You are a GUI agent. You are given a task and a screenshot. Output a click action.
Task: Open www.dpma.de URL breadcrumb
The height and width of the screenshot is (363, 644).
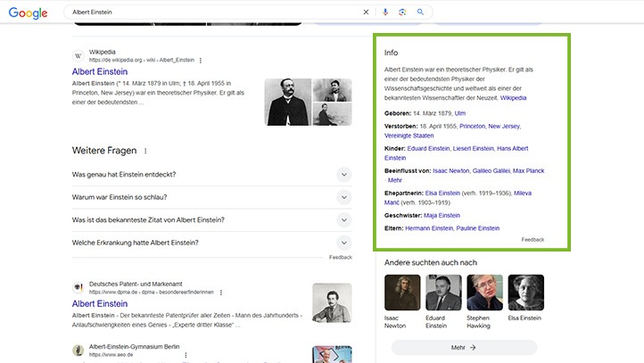pyautogui.click(x=152, y=292)
